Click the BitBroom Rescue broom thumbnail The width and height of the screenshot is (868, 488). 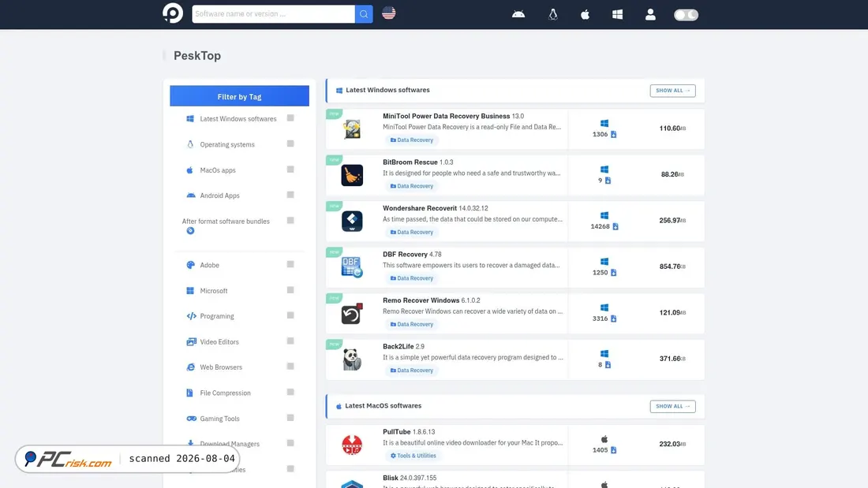click(x=351, y=175)
